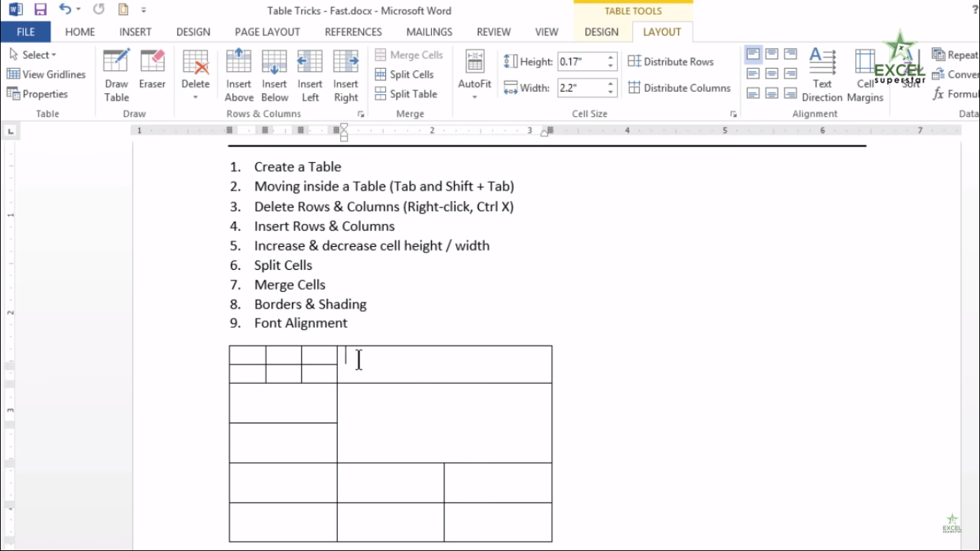Open the Cell Size dialog launcher
980x551 pixels.
(733, 114)
